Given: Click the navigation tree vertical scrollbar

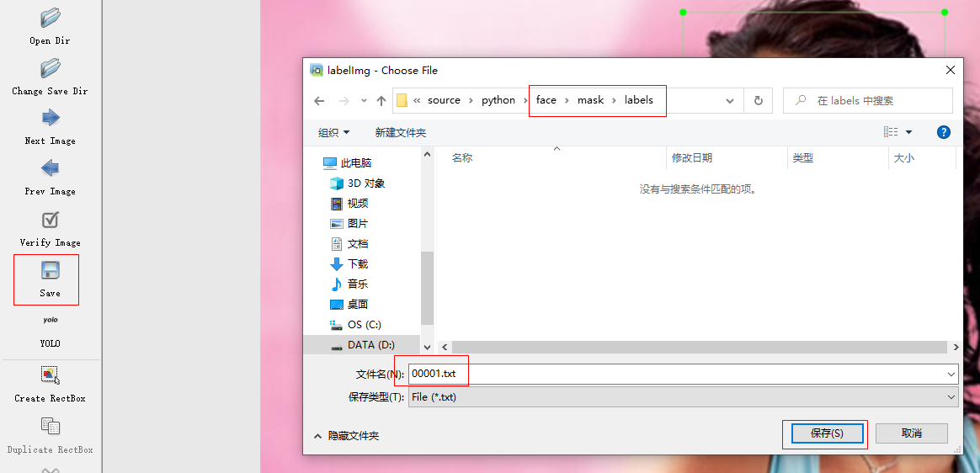Looking at the screenshot, I should 428,288.
